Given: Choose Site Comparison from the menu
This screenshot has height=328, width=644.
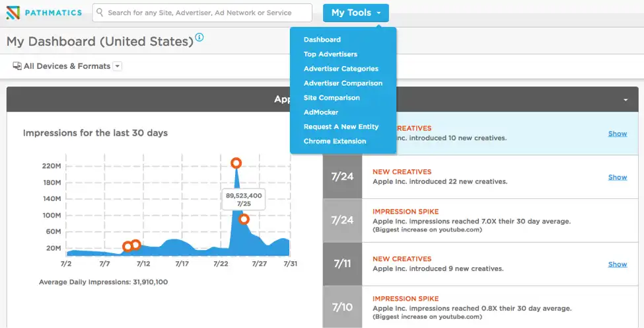Looking at the screenshot, I should [x=332, y=97].
